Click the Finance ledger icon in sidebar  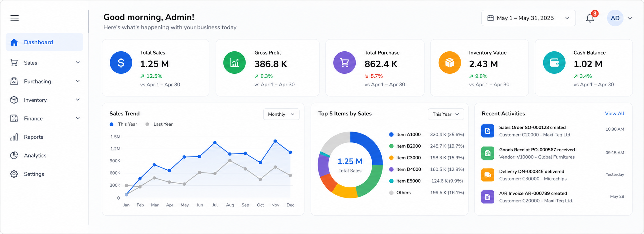14,118
